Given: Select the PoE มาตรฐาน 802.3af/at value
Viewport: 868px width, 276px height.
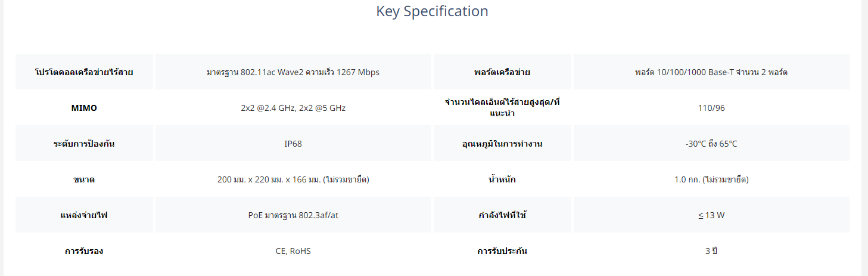Looking at the screenshot, I should coord(293,215).
